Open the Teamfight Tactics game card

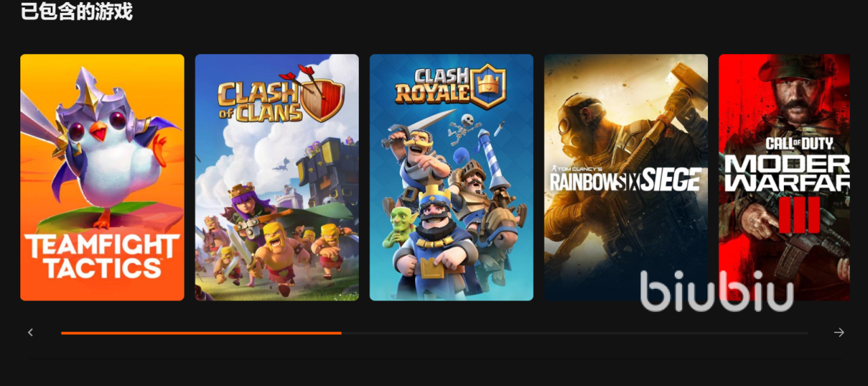[x=102, y=177]
